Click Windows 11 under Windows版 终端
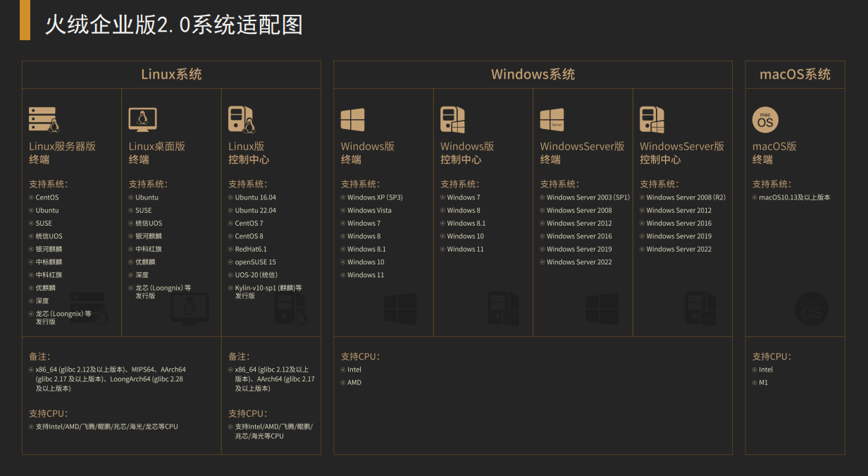The width and height of the screenshot is (868, 476). click(366, 275)
